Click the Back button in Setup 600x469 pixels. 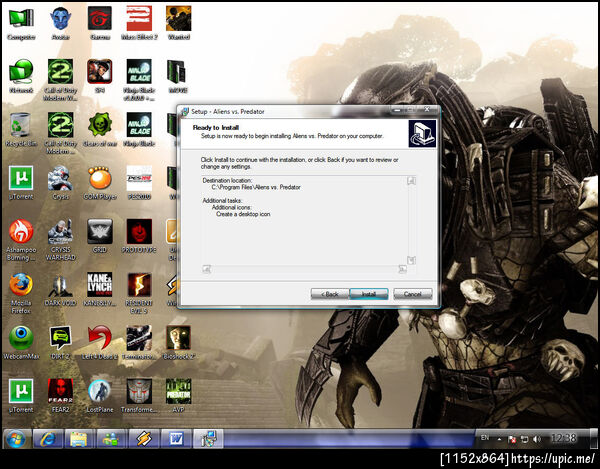click(330, 294)
